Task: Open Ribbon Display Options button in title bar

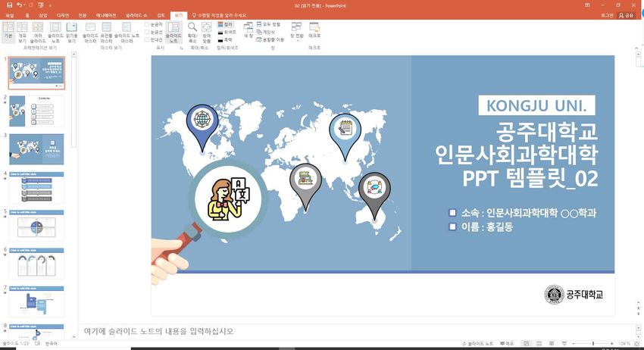Action: point(587,5)
